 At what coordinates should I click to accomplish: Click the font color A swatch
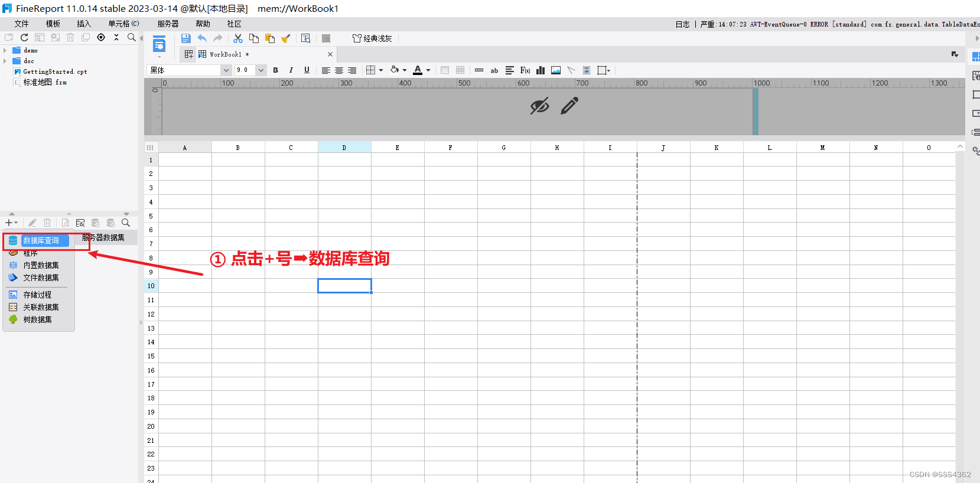[x=418, y=70]
